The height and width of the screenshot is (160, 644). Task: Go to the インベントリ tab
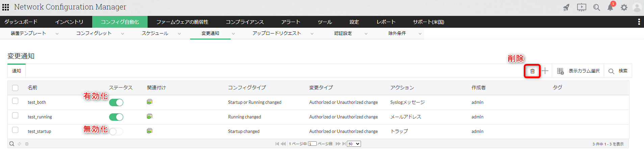pos(69,22)
